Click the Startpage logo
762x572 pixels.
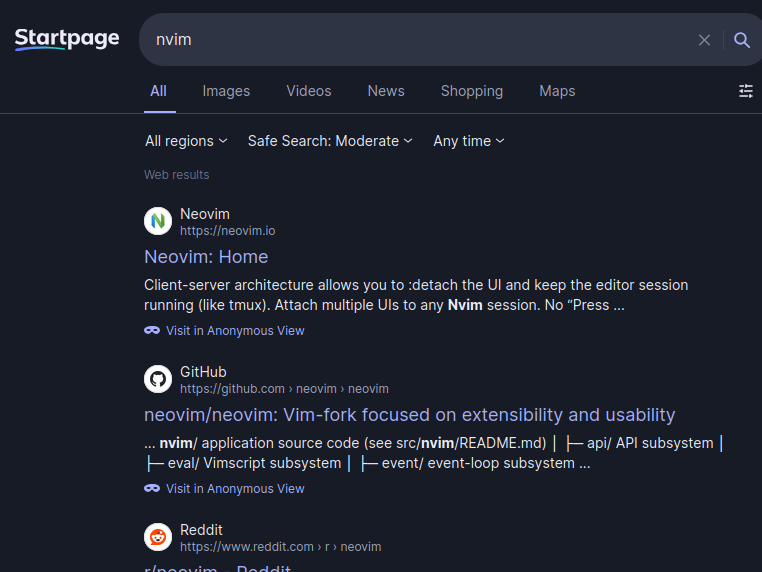tap(67, 39)
